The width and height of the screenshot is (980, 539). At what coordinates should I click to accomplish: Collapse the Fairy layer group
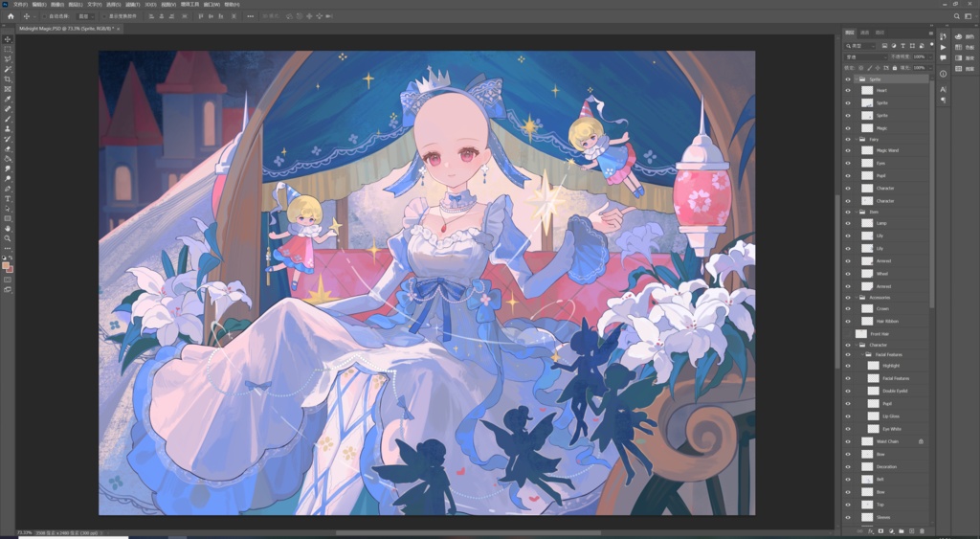point(856,140)
